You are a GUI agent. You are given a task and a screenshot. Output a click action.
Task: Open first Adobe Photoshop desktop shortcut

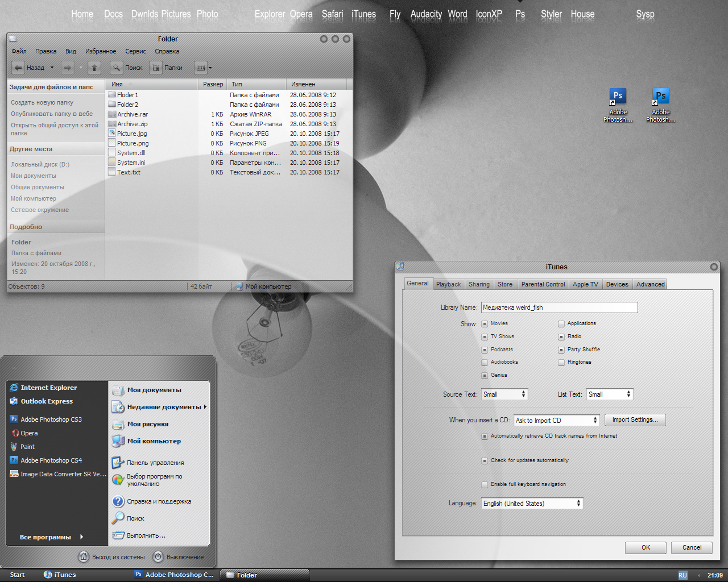[618, 105]
